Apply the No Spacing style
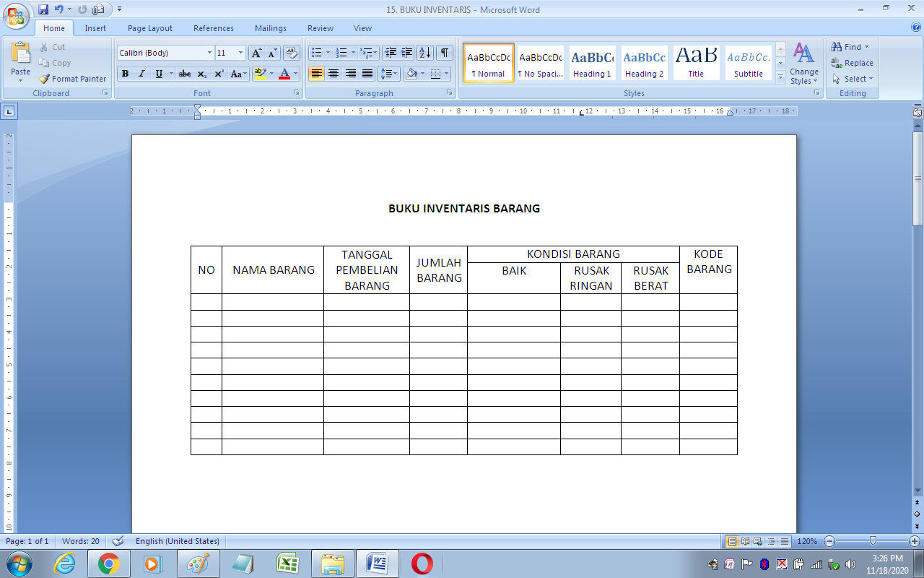This screenshot has height=578, width=924. click(541, 63)
